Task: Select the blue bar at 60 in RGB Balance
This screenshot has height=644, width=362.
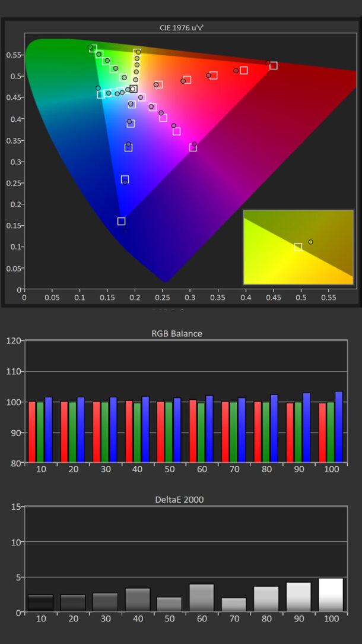Action: [x=209, y=429]
